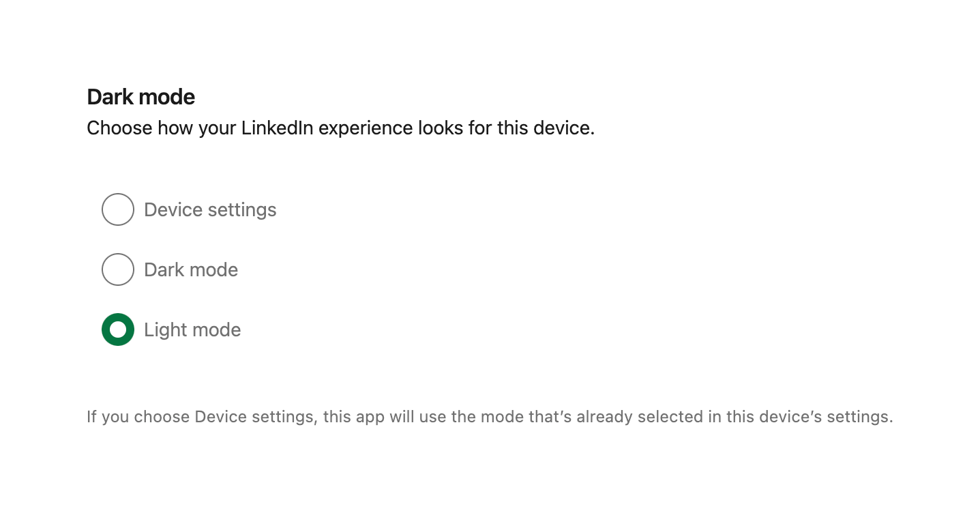Viewport: 980px width, 513px height.
Task: Click the word "Choose" in the subtitle
Action: [x=119, y=128]
